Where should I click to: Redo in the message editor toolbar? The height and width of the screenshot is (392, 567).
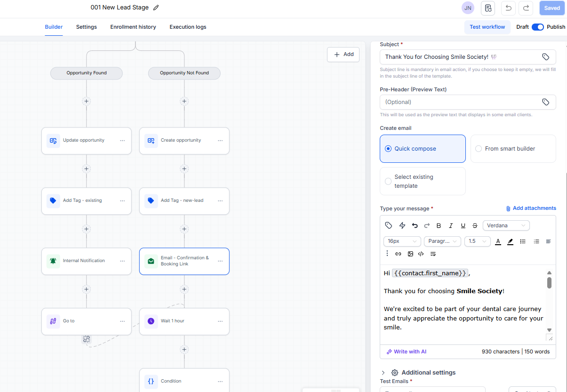tap(427, 225)
